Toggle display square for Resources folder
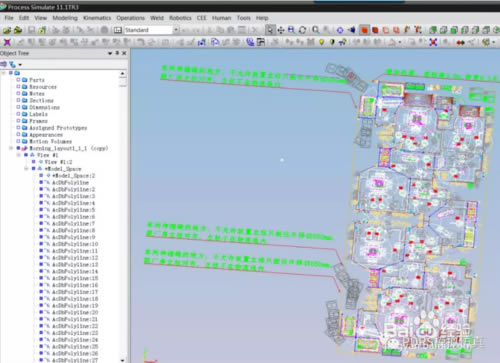 [x=18, y=87]
